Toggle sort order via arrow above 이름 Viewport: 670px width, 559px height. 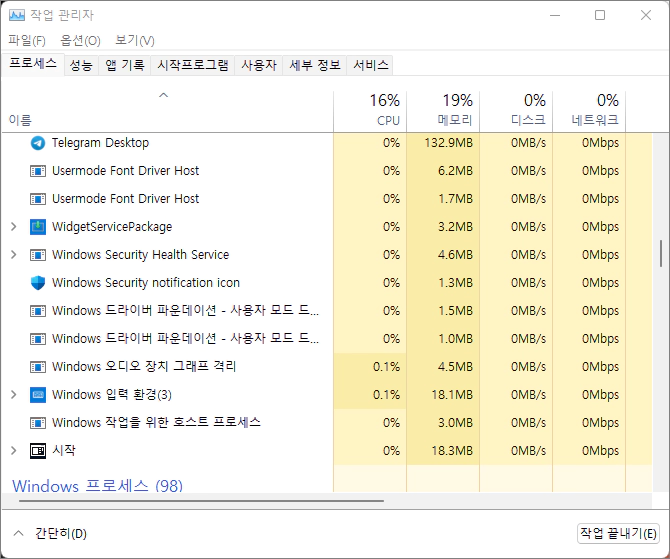pyautogui.click(x=164, y=95)
